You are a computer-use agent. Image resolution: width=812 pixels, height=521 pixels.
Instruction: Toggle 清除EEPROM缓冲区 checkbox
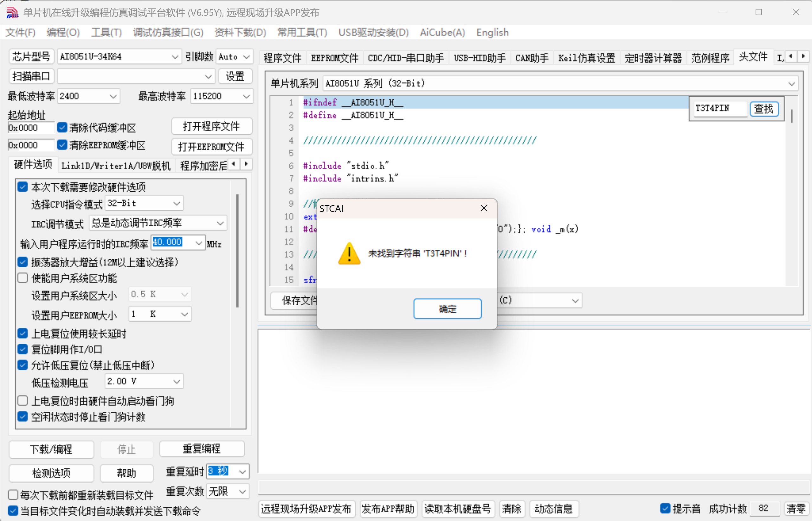pyautogui.click(x=62, y=145)
